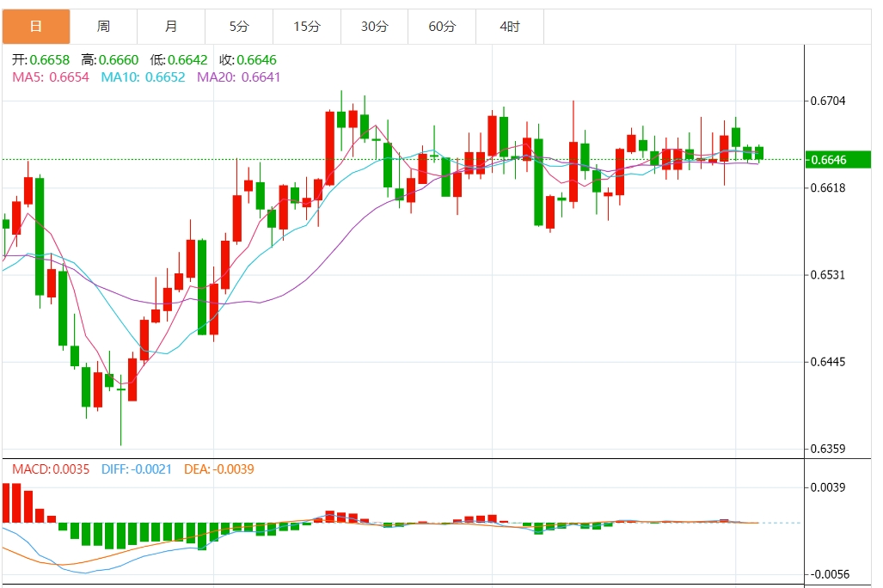Open the 5分 timeframe tab

tap(239, 27)
